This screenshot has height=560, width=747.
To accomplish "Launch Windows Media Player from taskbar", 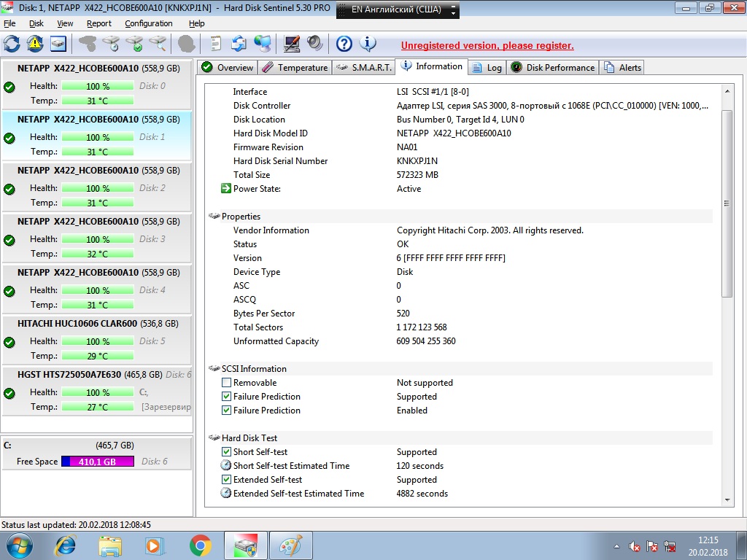I will [x=155, y=545].
